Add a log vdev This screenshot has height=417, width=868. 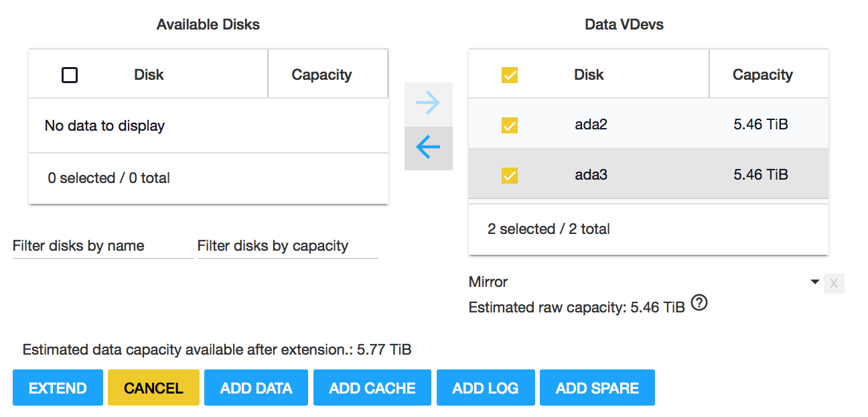[486, 388]
